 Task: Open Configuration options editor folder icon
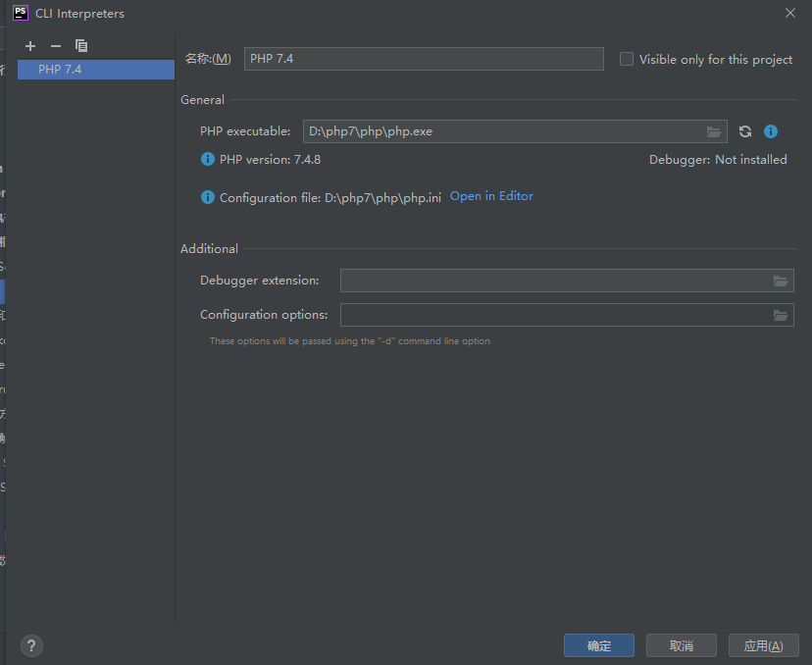click(x=781, y=315)
